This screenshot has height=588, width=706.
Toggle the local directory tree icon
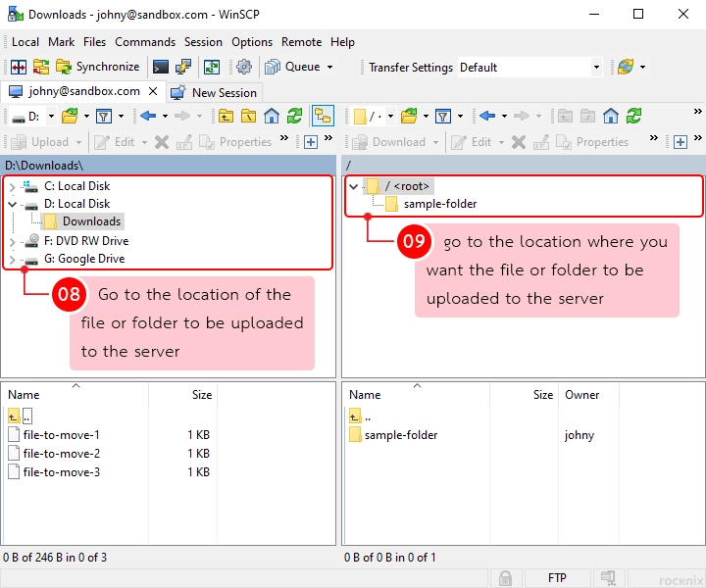coord(323,116)
